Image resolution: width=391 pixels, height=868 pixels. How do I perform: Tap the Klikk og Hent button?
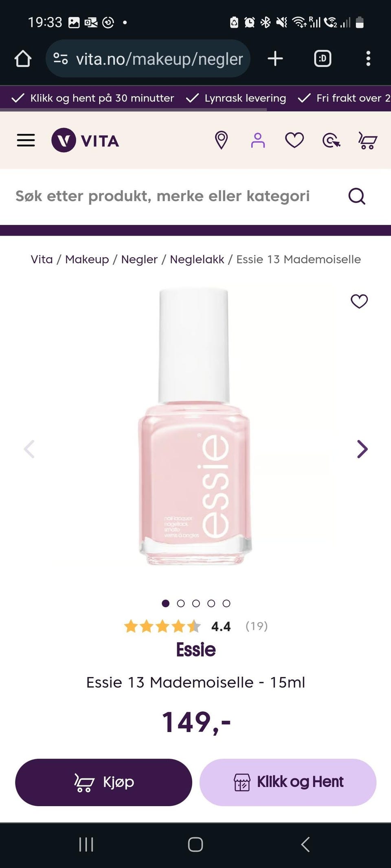(x=288, y=782)
